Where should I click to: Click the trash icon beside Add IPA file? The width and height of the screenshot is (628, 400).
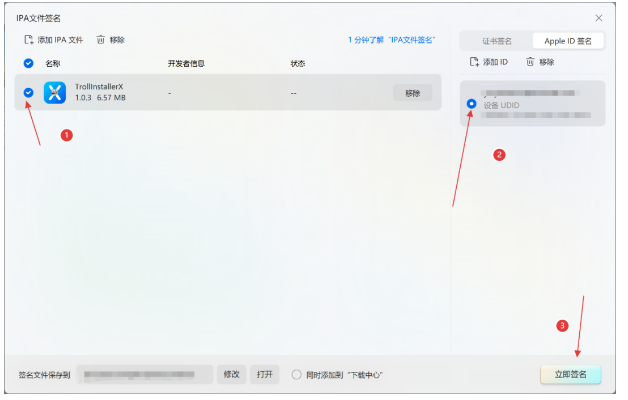(x=101, y=40)
